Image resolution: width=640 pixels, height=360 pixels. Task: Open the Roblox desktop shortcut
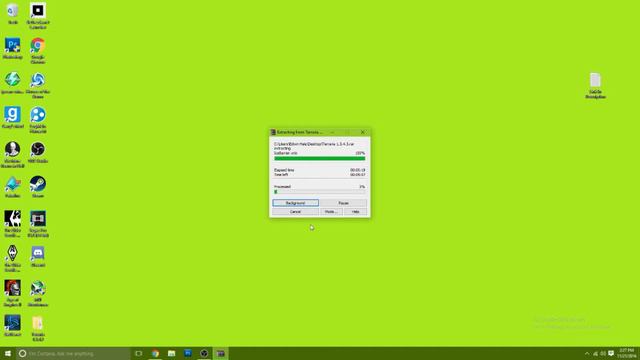[38, 16]
